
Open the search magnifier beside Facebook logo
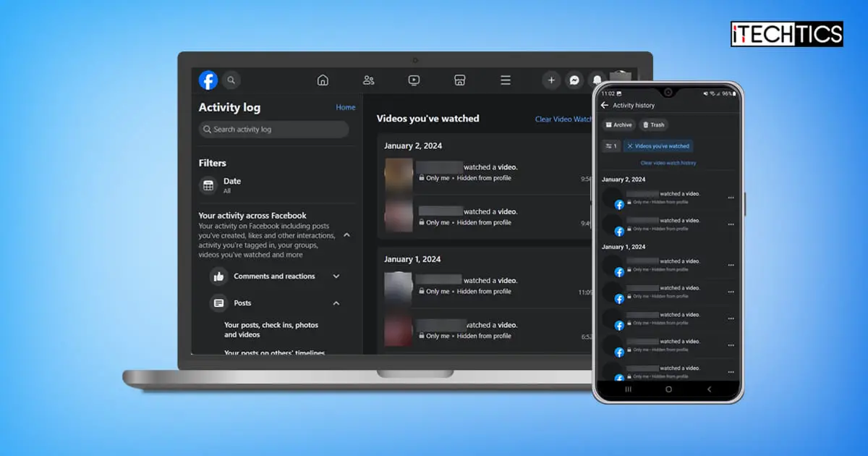231,80
